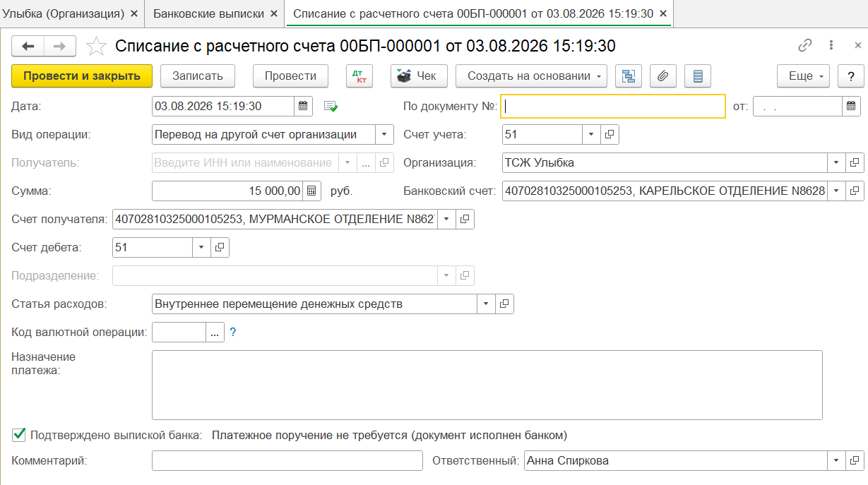Click the Комментарий input field

(287, 461)
